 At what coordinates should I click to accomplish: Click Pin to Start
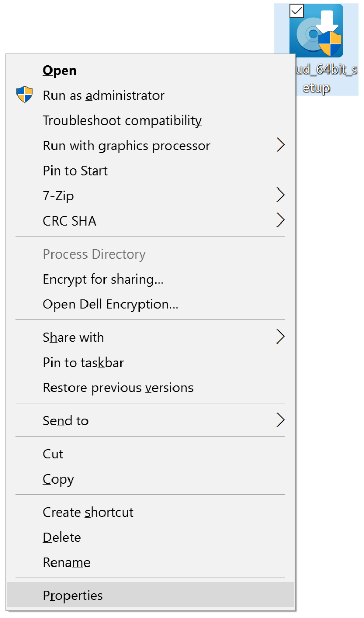(x=75, y=170)
